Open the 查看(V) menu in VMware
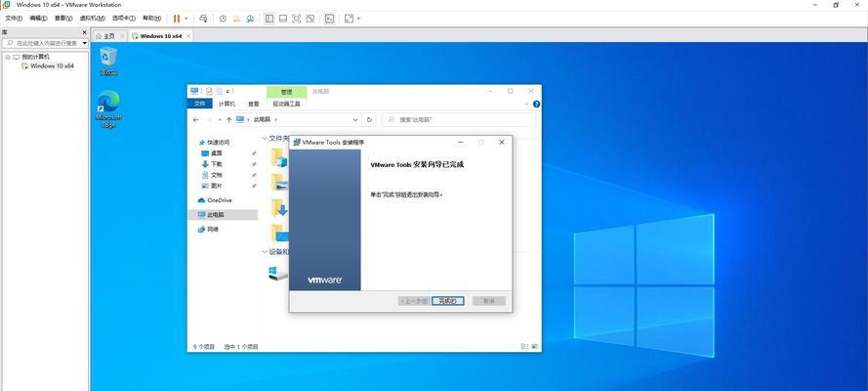 coord(63,19)
